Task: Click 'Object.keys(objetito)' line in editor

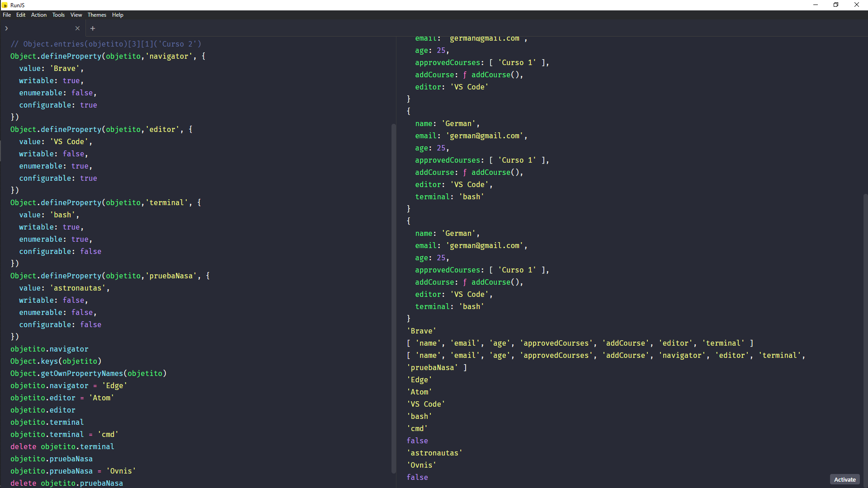Action: (56, 361)
